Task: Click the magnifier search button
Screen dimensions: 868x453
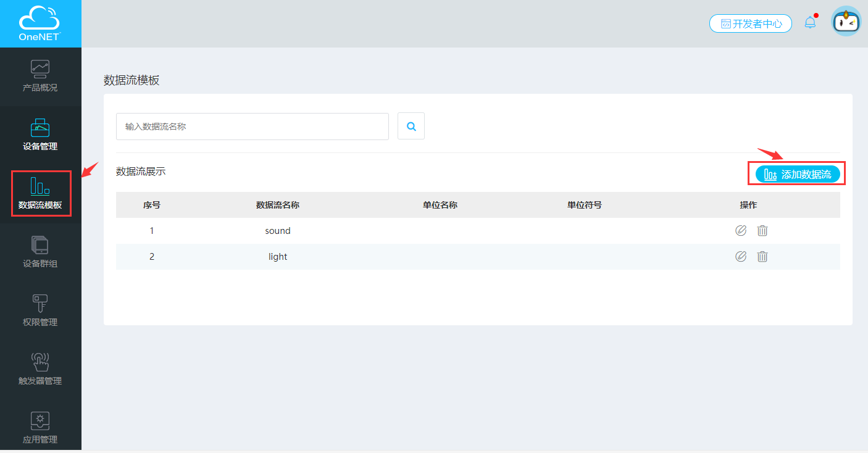Action: (x=411, y=127)
